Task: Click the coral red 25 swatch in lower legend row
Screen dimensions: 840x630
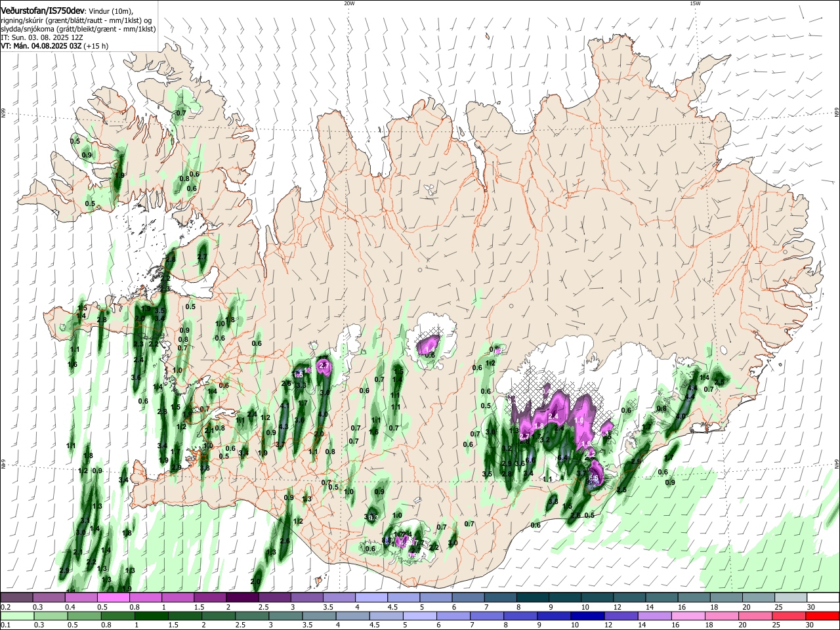Action: (x=790, y=616)
